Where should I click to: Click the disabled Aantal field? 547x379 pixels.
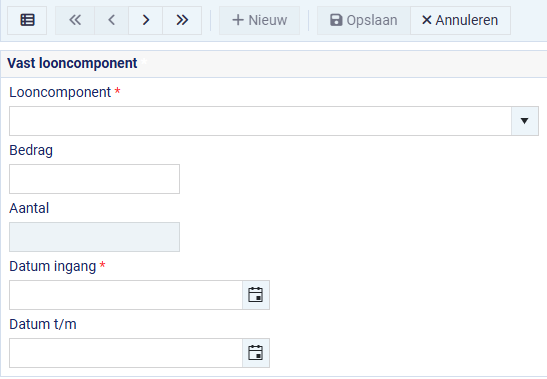95,237
